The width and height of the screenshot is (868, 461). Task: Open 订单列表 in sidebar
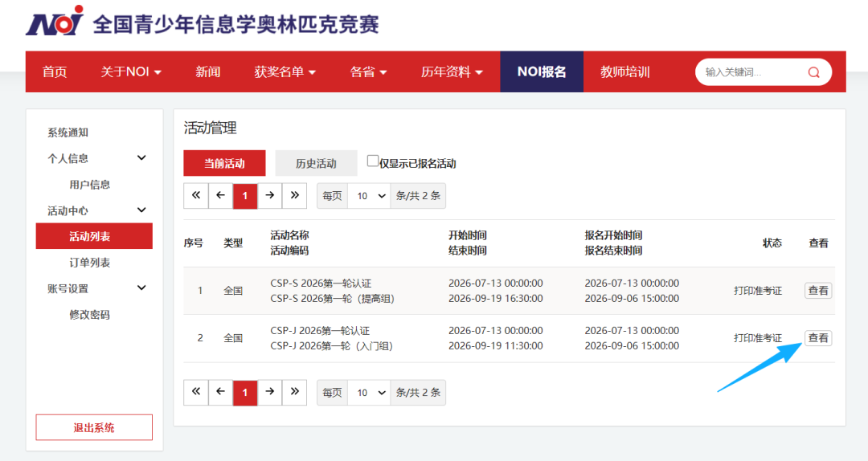coord(90,263)
